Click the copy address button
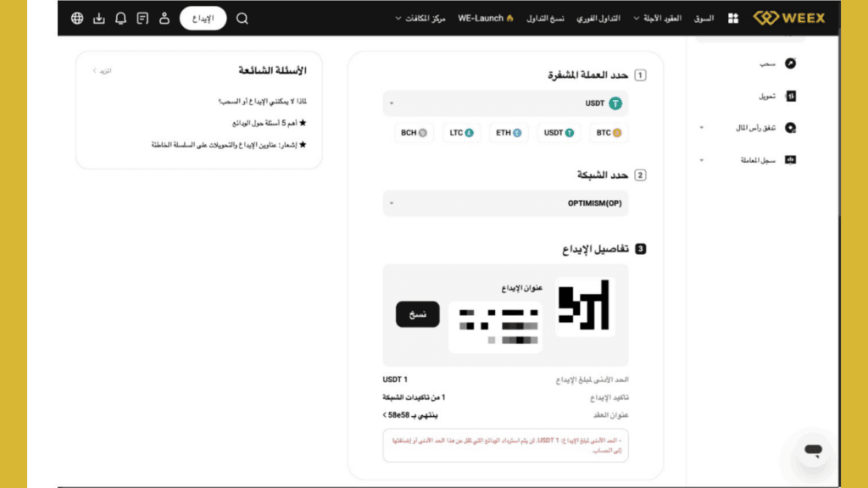The image size is (868, 488). 417,314
